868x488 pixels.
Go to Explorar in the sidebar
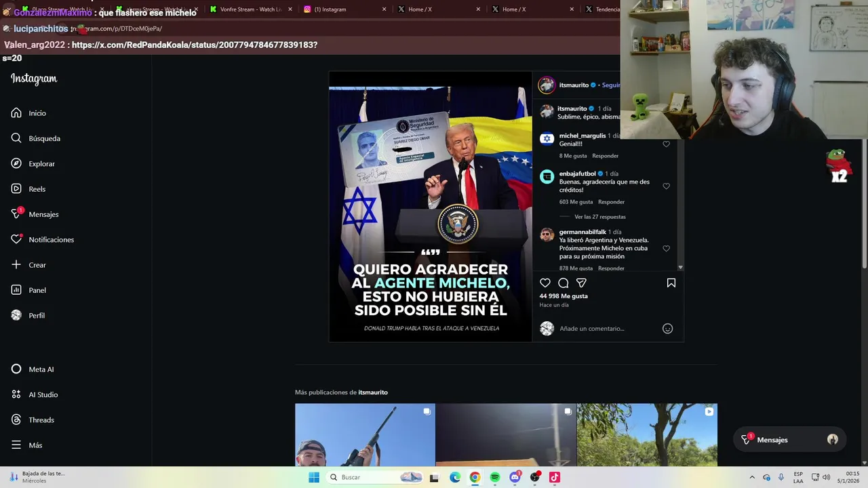pyautogui.click(x=33, y=163)
